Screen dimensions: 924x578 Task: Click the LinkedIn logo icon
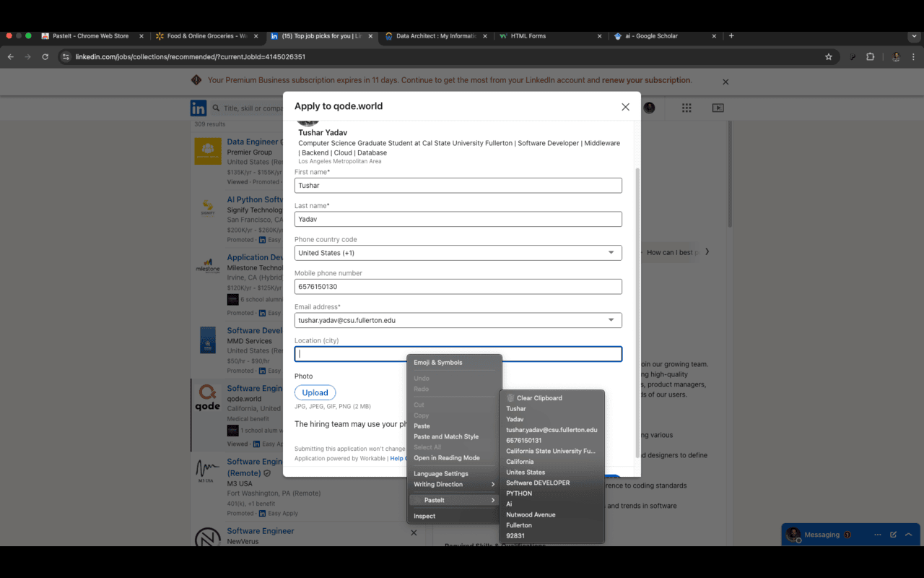coord(199,108)
